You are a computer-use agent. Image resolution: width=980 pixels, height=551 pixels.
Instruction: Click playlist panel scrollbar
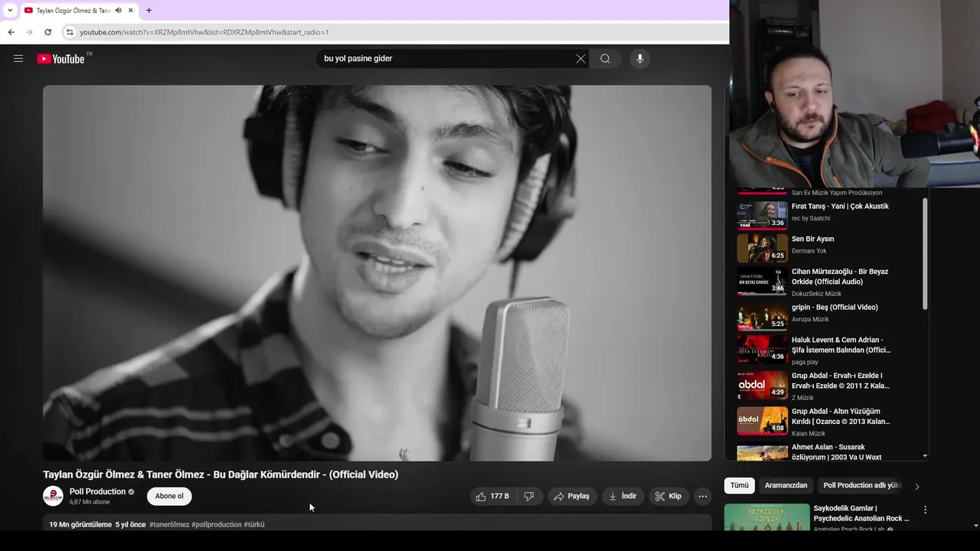[x=925, y=254]
